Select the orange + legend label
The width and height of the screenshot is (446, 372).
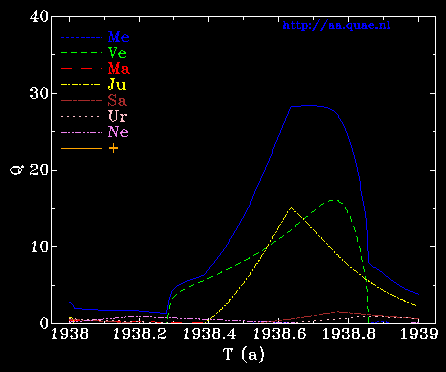113,148
